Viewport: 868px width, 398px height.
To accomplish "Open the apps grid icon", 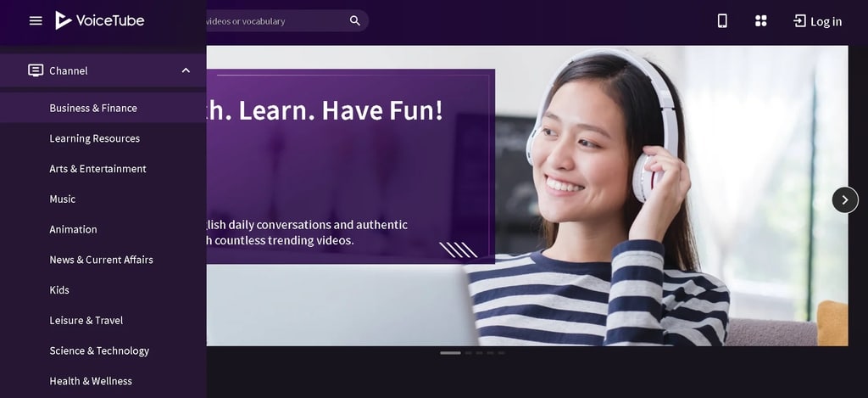I will coord(760,21).
